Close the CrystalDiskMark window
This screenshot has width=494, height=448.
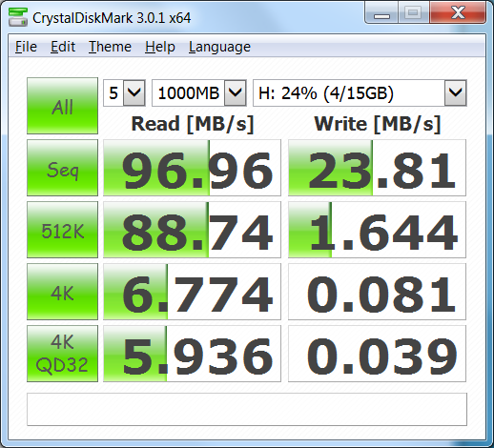point(458,13)
